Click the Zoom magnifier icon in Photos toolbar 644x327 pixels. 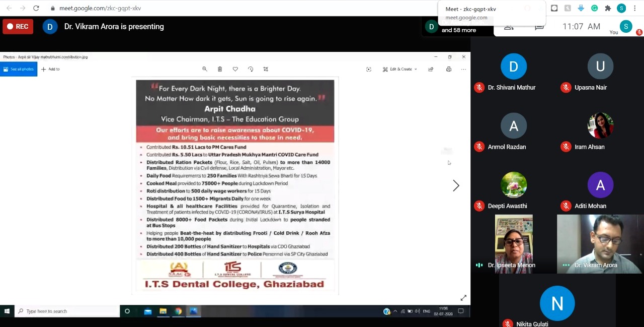(205, 69)
